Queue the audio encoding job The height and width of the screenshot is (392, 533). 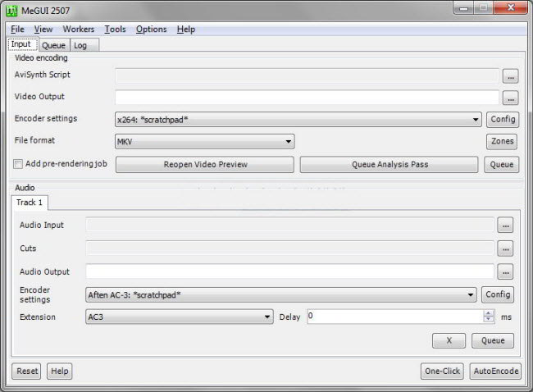(493, 340)
